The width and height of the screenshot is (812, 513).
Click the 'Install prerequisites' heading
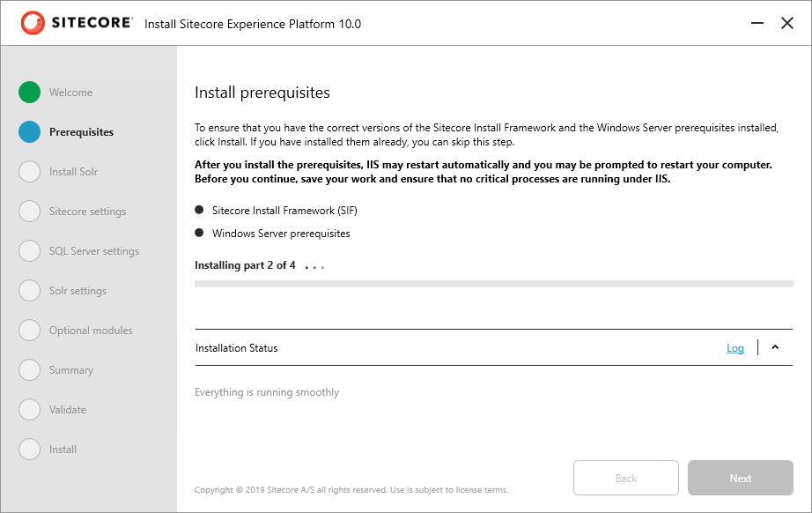pyautogui.click(x=262, y=93)
